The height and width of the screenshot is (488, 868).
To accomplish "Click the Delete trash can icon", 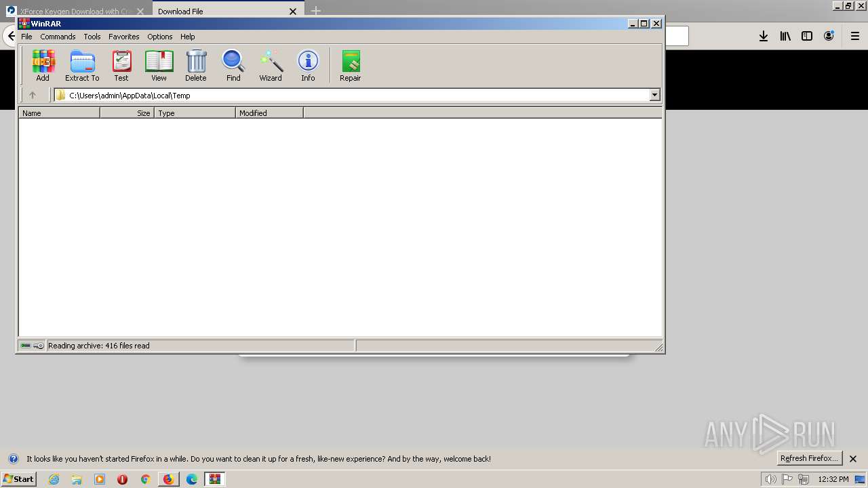I will [x=196, y=66].
